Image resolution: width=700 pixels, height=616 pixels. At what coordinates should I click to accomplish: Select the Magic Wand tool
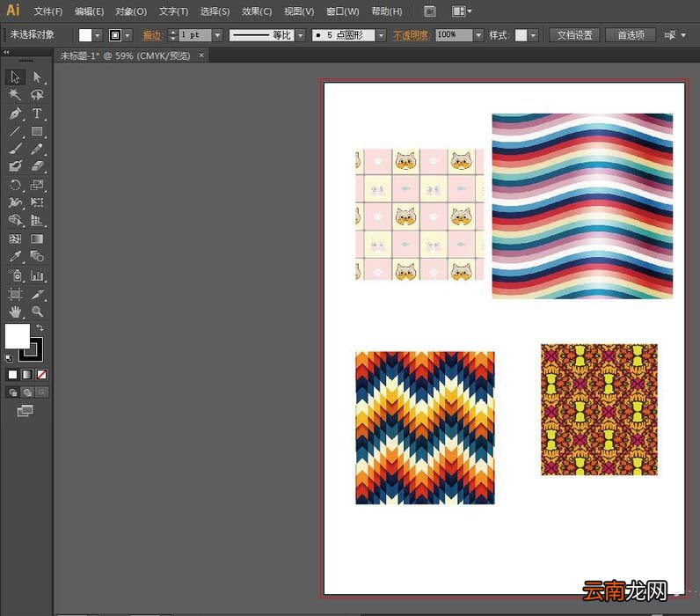pos(15,95)
